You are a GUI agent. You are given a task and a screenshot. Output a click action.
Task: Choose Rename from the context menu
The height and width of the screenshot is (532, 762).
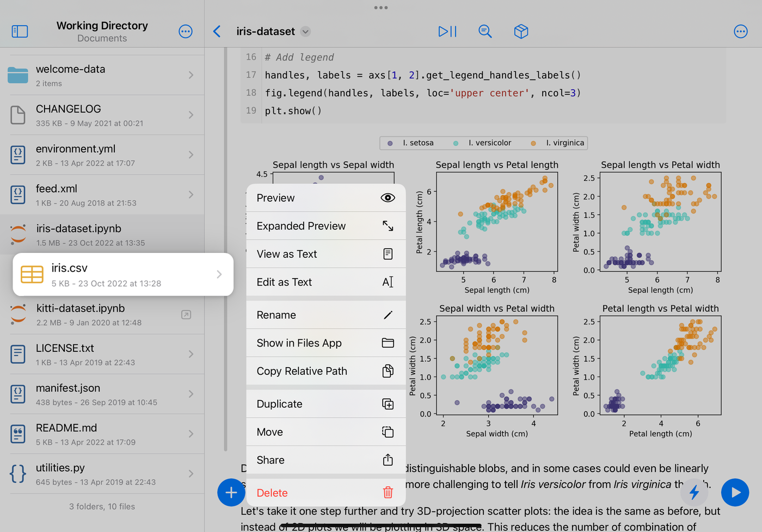pos(325,315)
